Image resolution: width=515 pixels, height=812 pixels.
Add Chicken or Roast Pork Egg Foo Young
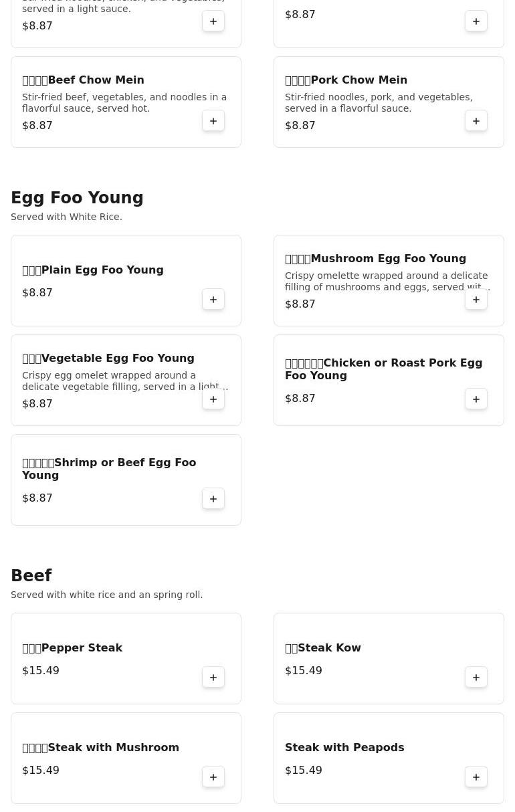pos(476,399)
